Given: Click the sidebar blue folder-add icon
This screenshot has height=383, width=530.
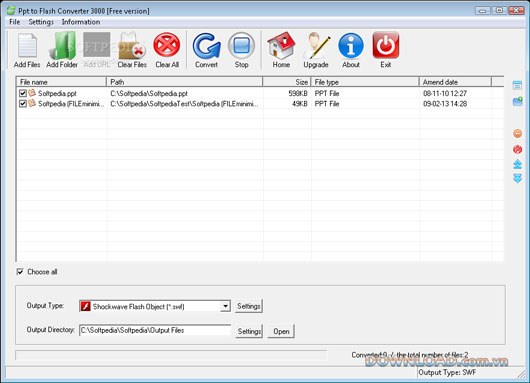Looking at the screenshot, I should 517,101.
